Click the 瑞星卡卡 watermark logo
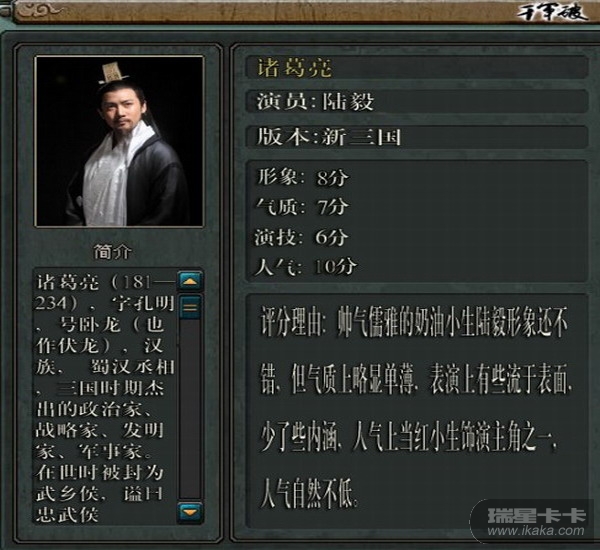The width and height of the screenshot is (600, 550). (536, 516)
